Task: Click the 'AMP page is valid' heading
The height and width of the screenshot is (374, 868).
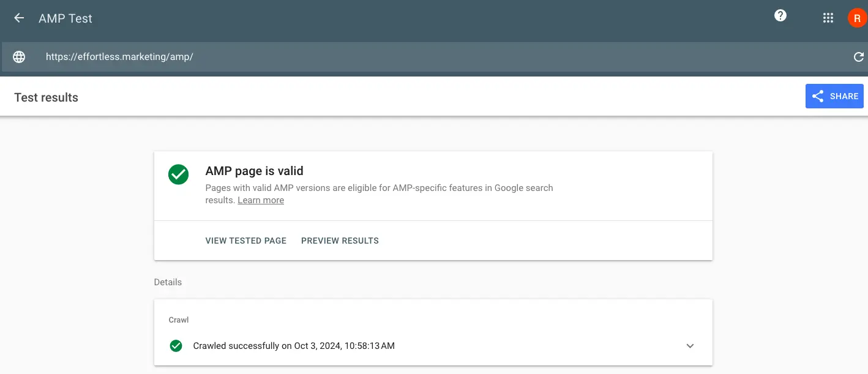Action: click(254, 171)
